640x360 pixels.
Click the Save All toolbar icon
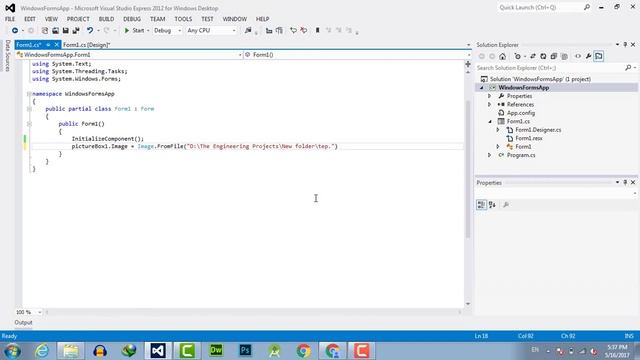[76, 31]
